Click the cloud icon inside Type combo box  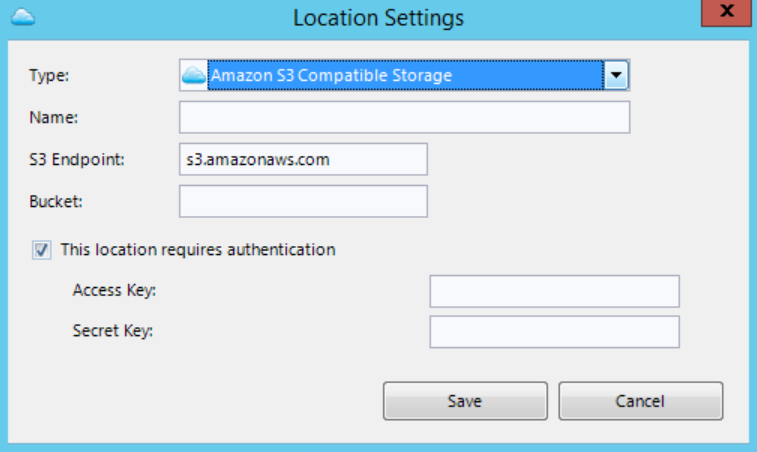coord(194,75)
